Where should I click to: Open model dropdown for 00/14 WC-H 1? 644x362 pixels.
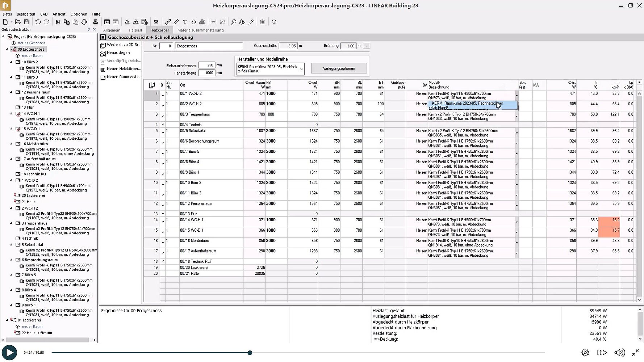(x=517, y=222)
